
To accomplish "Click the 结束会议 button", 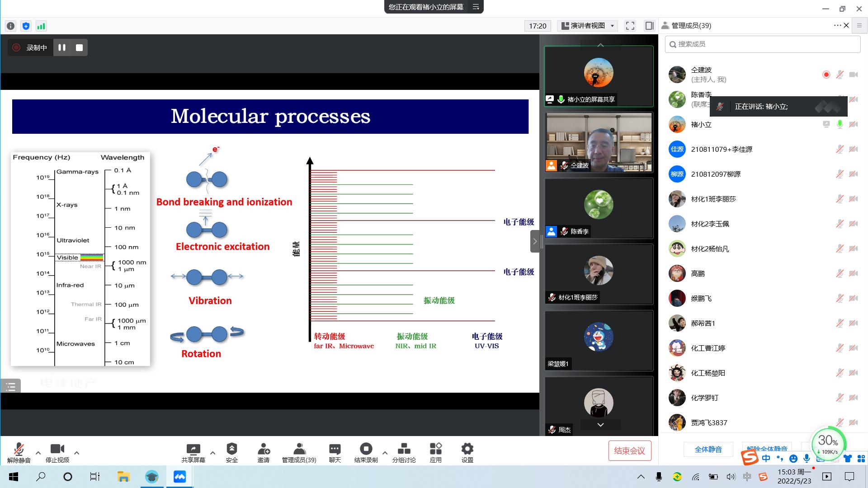I will click(x=629, y=450).
